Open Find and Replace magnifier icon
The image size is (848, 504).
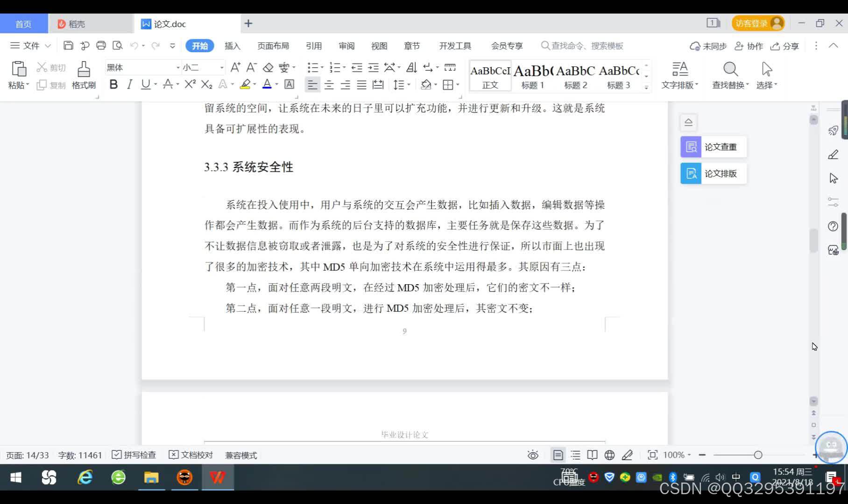coord(730,69)
